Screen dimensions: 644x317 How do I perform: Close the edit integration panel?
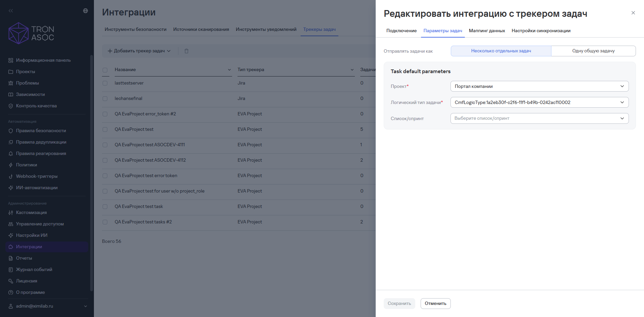[x=633, y=13]
